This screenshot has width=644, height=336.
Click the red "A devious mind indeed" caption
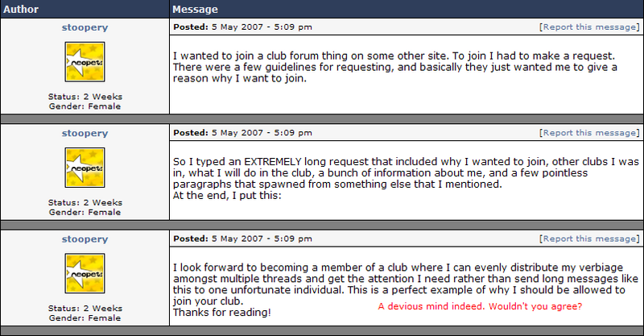480,307
